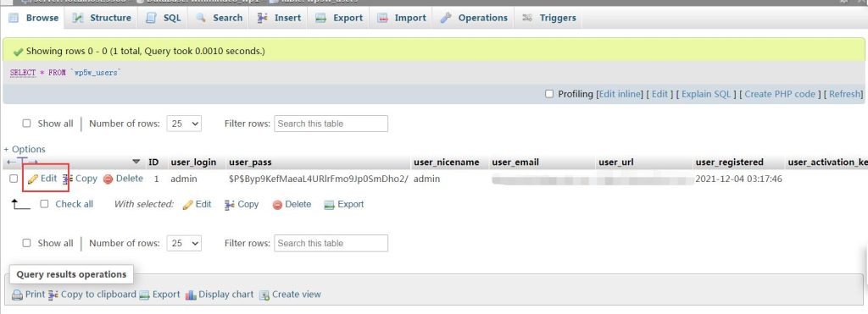Click the green success checkmark icon

[18, 52]
